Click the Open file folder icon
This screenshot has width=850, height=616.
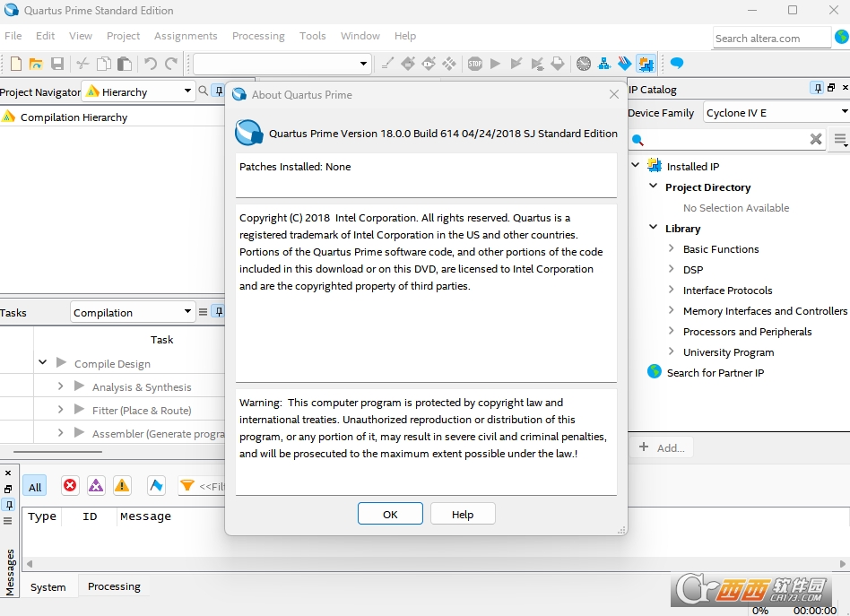coord(36,64)
